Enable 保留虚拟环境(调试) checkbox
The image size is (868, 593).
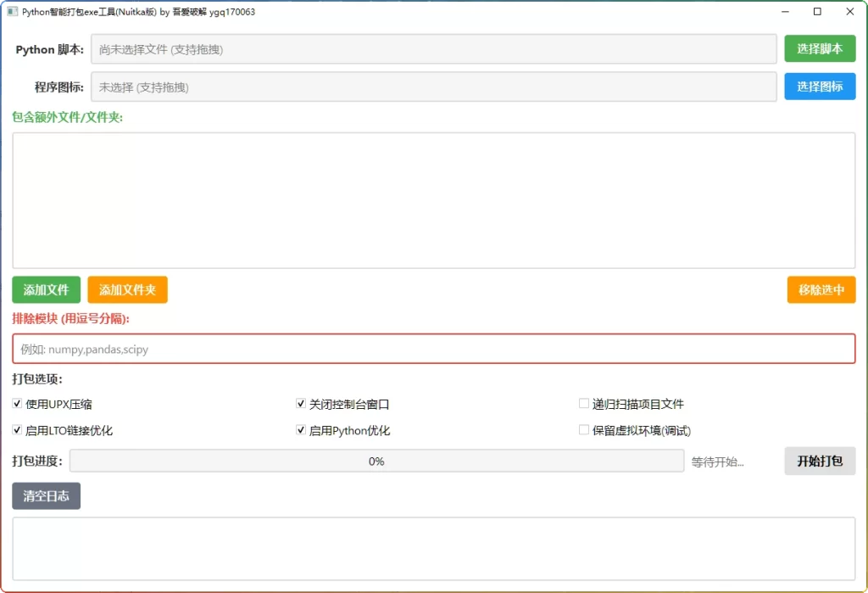click(583, 430)
